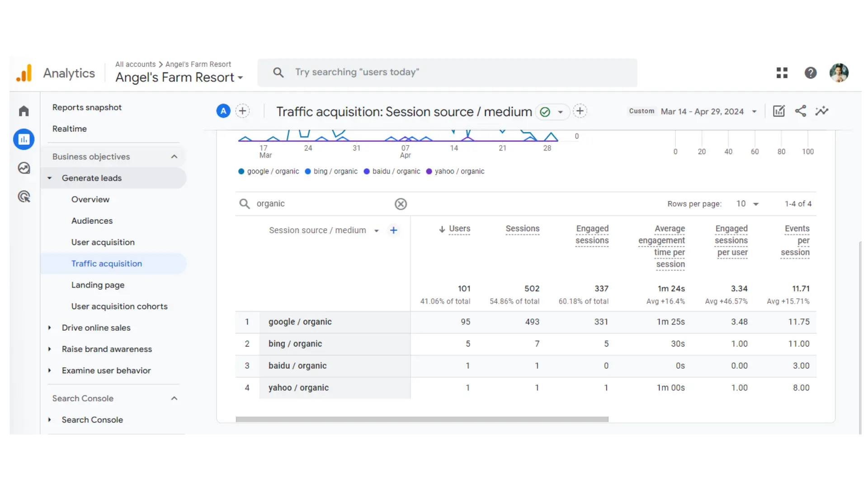Image resolution: width=868 pixels, height=488 pixels.
Task: Sort by the Sessions column header
Action: point(522,229)
